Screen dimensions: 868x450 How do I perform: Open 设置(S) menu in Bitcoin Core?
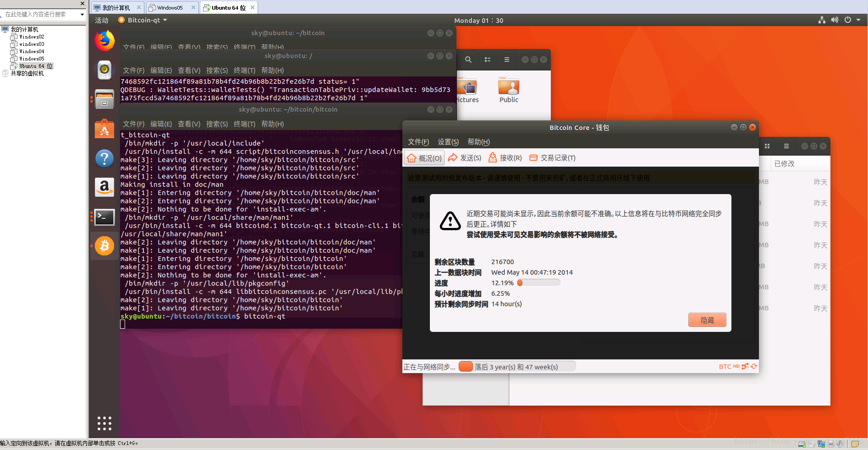(448, 142)
